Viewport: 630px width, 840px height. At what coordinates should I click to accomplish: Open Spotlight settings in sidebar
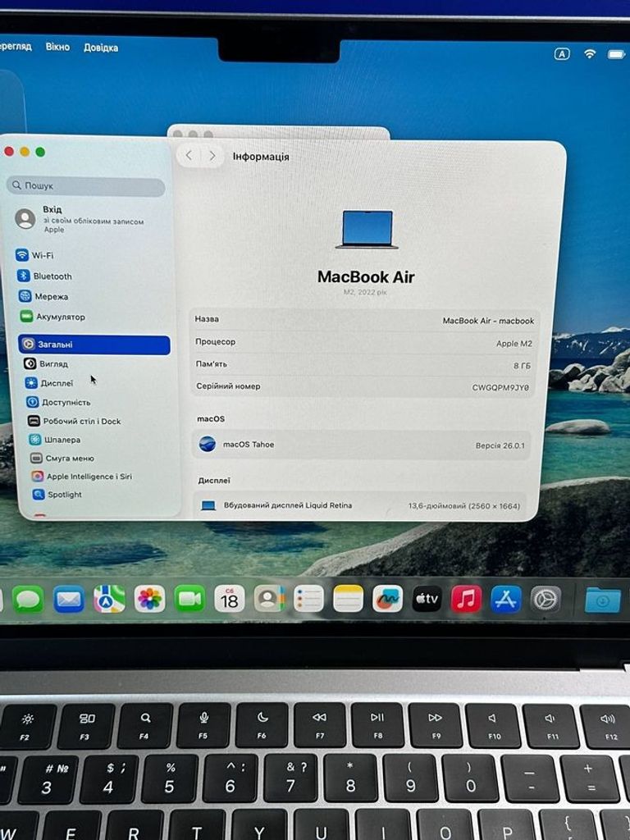point(57,495)
